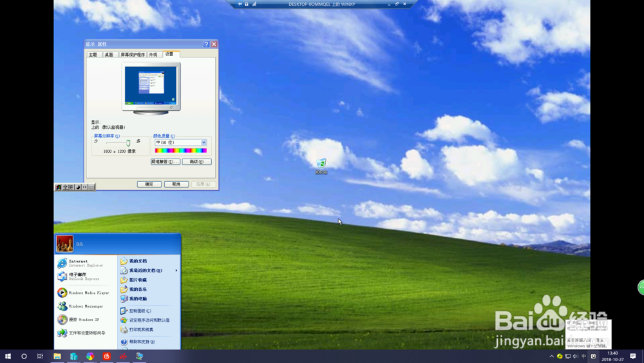The width and height of the screenshot is (644, 363).
Task: Toggle IME half-moon full/half width icon
Action: coord(78,187)
